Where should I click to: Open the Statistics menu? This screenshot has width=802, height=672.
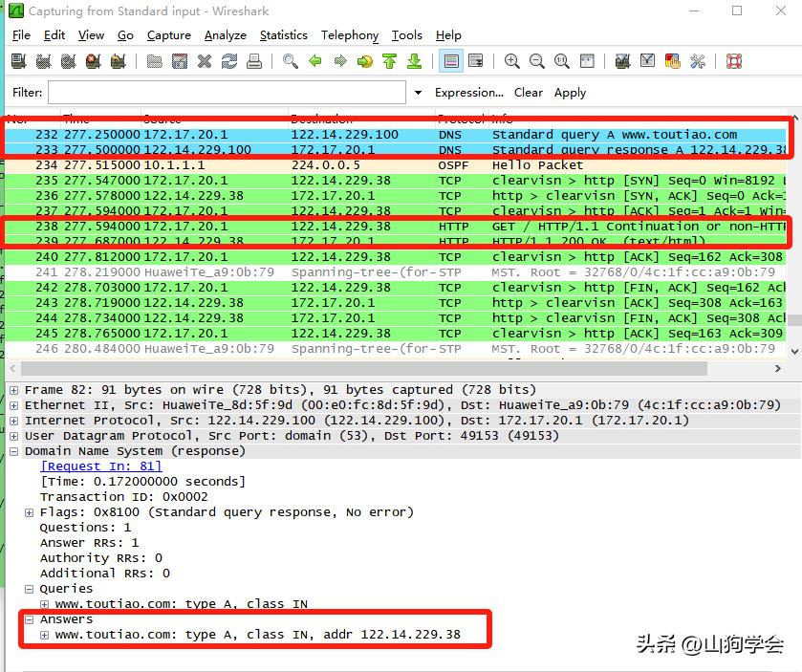click(283, 35)
